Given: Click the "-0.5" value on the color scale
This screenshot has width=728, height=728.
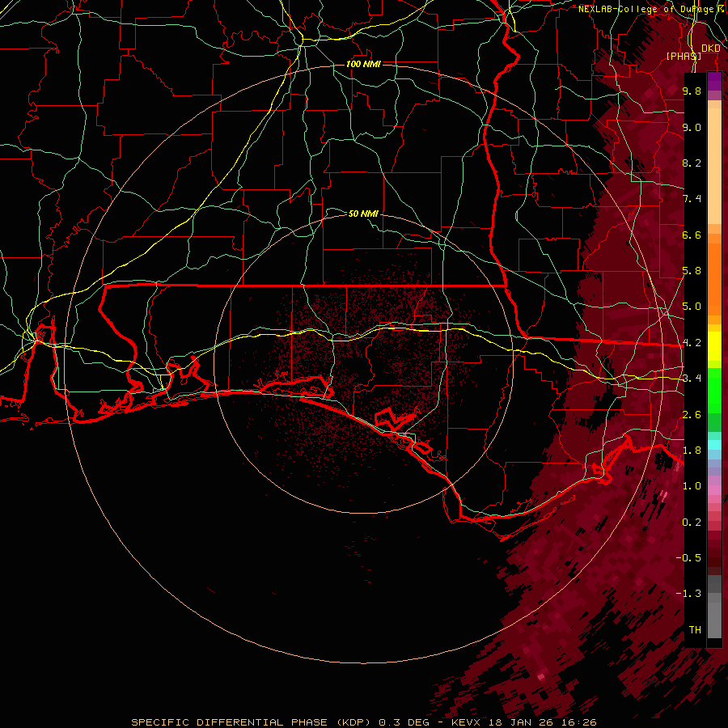Looking at the screenshot, I should (x=688, y=558).
